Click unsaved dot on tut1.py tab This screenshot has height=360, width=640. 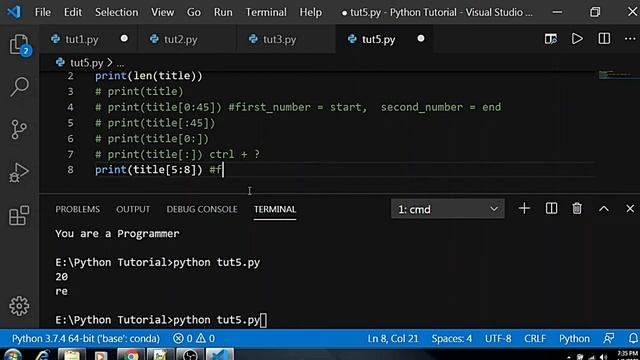click(x=124, y=38)
